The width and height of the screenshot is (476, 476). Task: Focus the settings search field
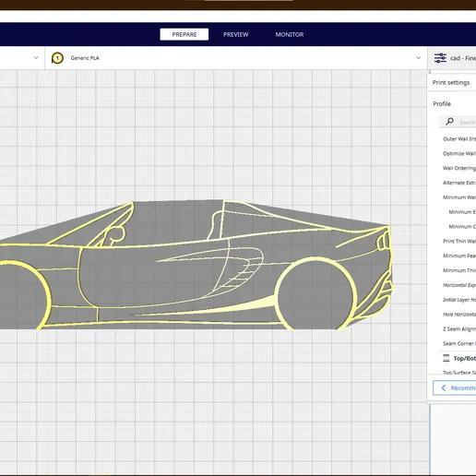click(x=458, y=122)
